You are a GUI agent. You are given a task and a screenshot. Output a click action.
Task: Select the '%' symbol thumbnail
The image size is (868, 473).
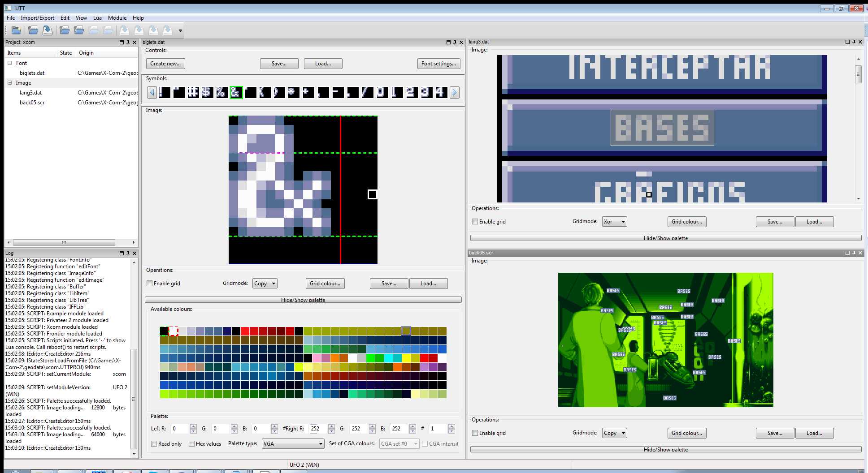coord(221,92)
